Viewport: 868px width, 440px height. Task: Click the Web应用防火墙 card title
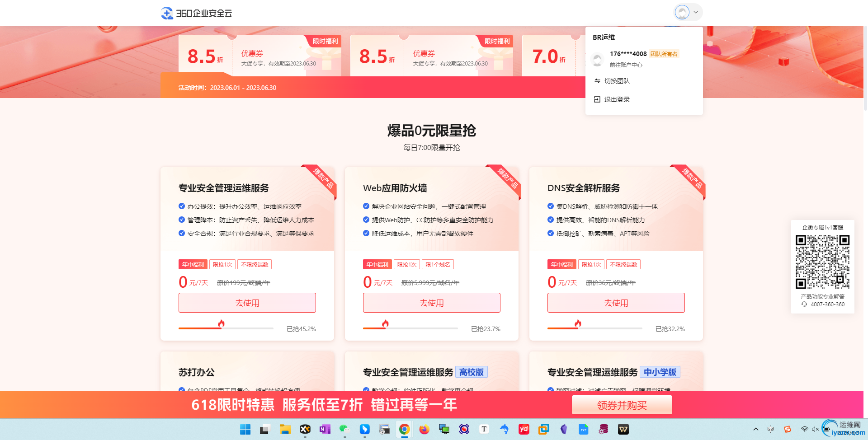point(395,188)
